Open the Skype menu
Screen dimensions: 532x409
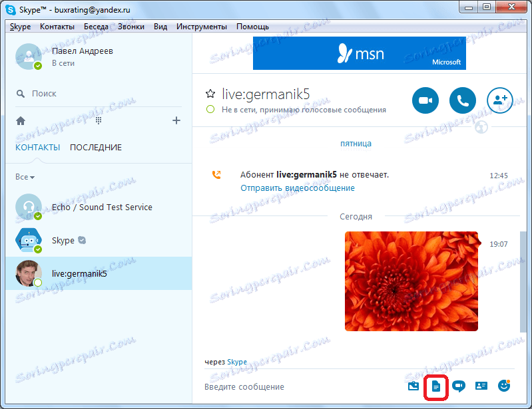tap(21, 27)
